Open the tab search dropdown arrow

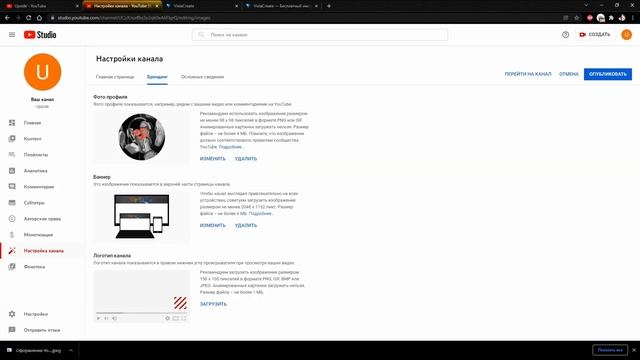(x=586, y=5)
